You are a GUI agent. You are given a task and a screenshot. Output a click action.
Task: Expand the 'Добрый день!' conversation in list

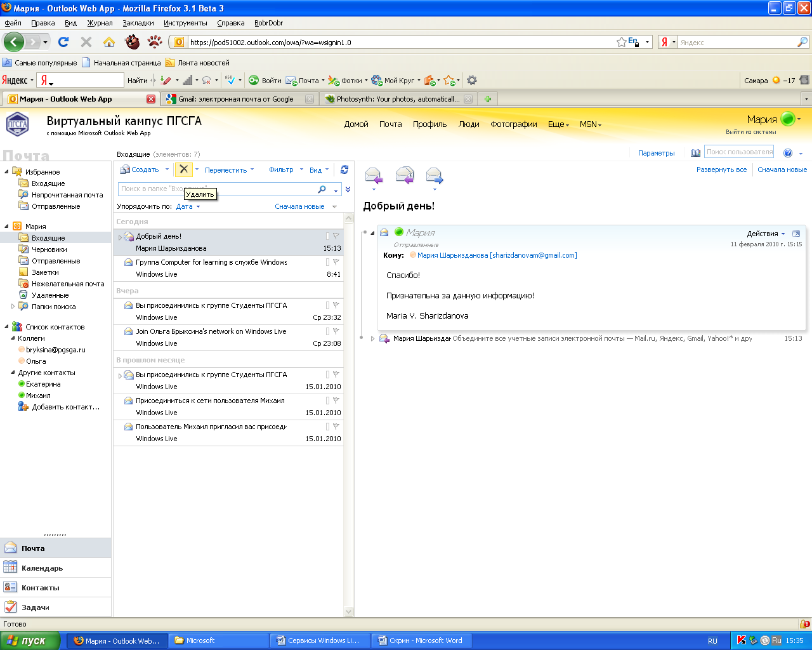120,237
